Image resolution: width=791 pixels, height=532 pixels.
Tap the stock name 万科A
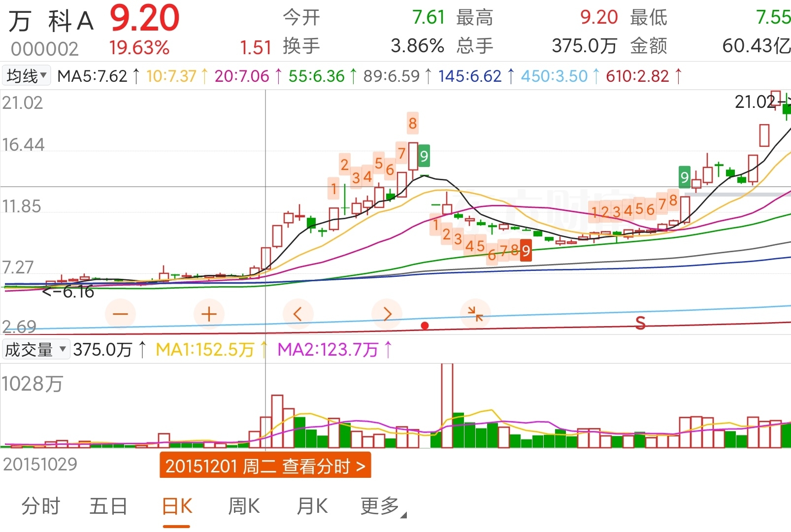(x=51, y=21)
